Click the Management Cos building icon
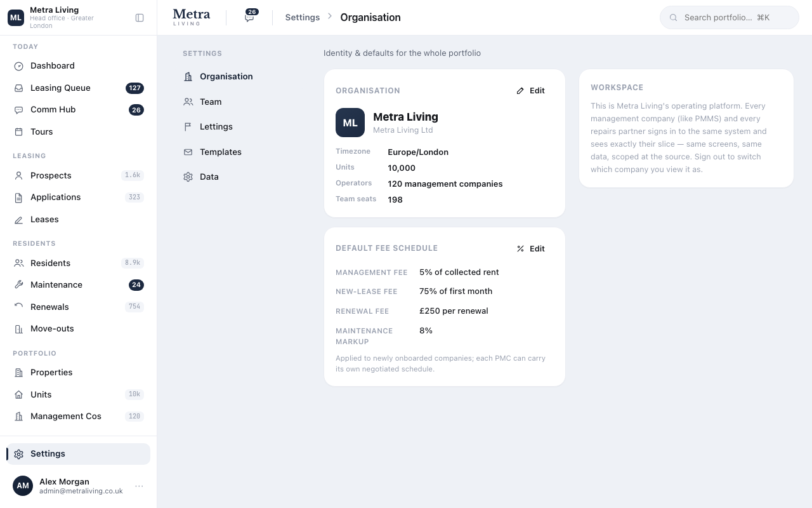The height and width of the screenshot is (508, 812). coord(18,417)
